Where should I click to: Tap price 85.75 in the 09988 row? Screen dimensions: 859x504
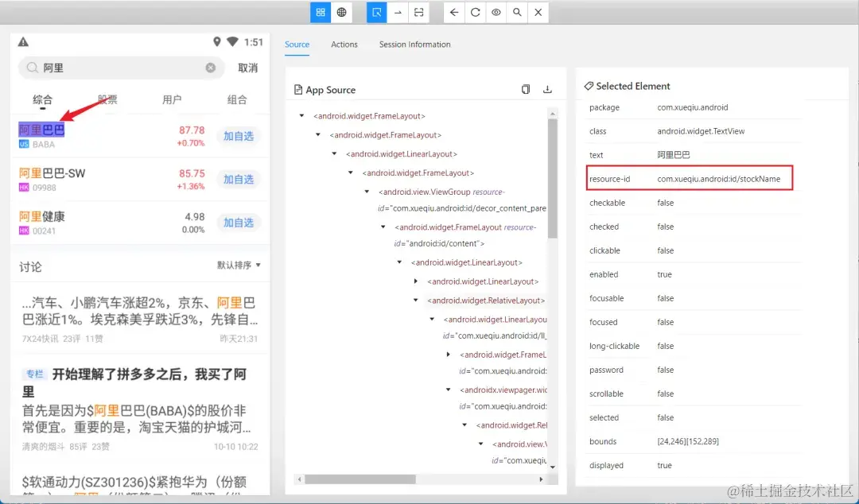click(x=192, y=173)
